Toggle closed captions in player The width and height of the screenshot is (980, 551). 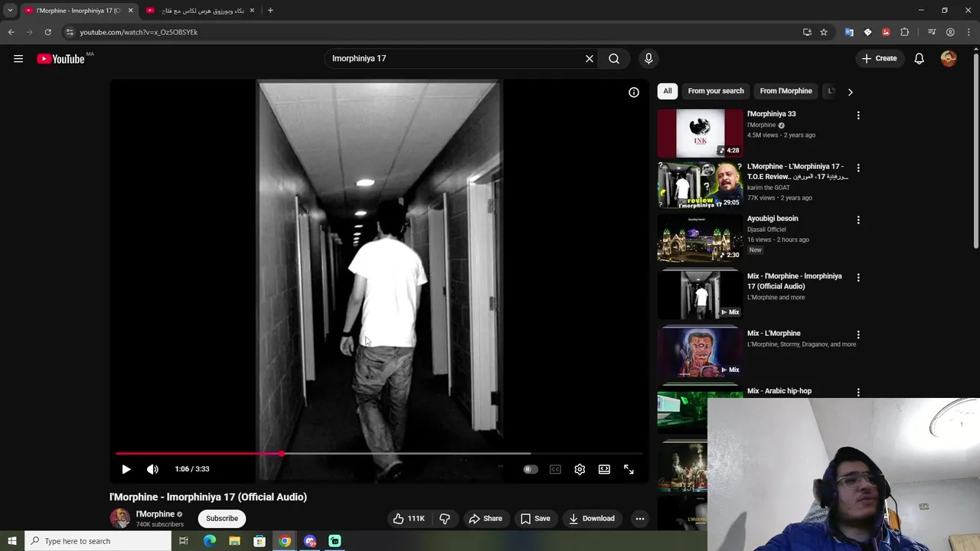(555, 469)
